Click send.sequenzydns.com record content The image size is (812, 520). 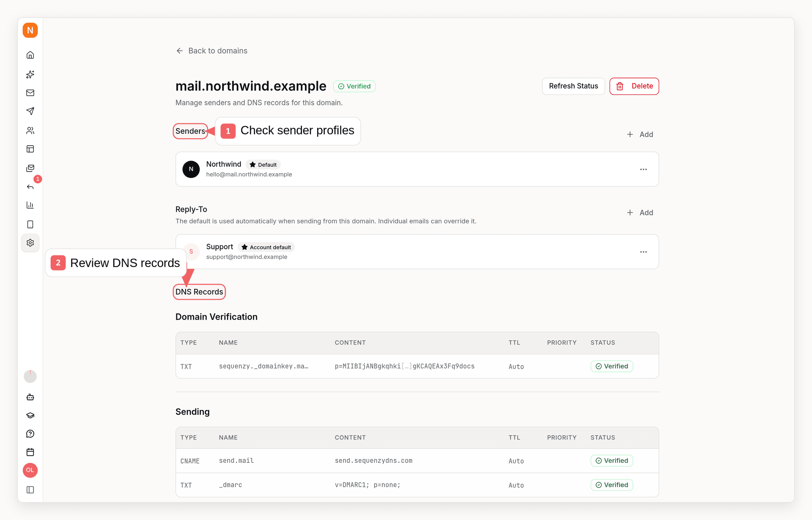click(x=374, y=461)
